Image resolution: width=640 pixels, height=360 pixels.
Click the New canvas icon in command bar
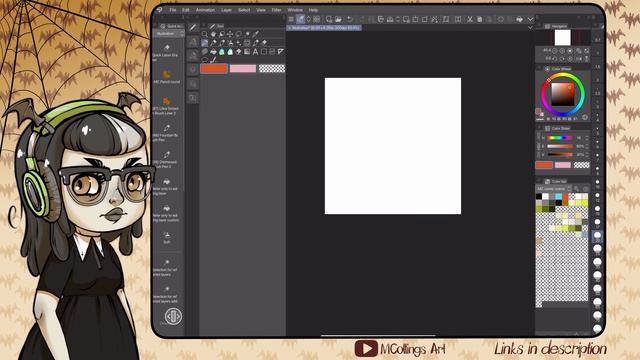[329, 19]
